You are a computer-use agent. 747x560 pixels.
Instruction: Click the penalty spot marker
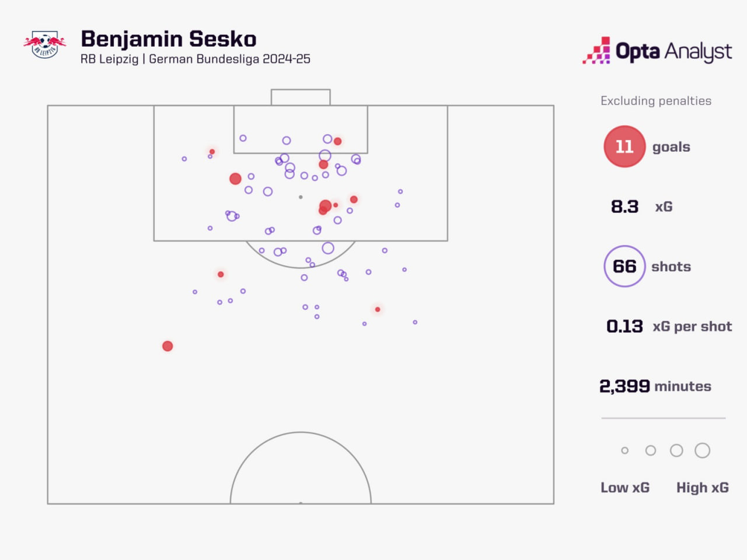tap(301, 197)
